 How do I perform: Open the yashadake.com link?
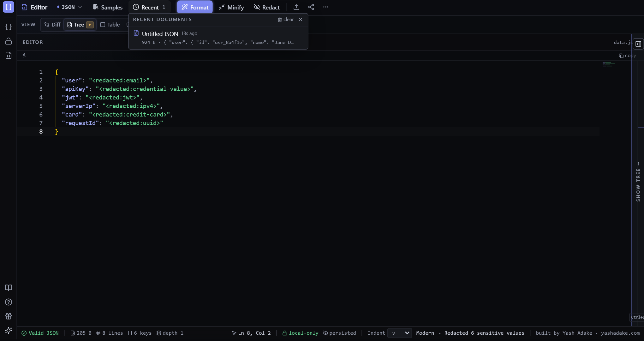[620, 333]
